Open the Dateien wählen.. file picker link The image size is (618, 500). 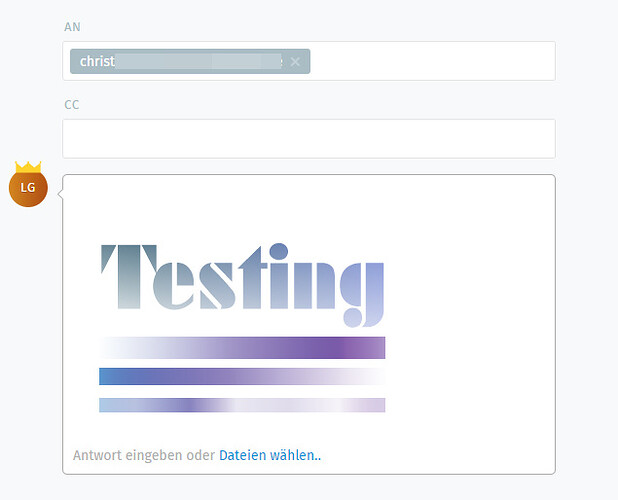tap(270, 455)
